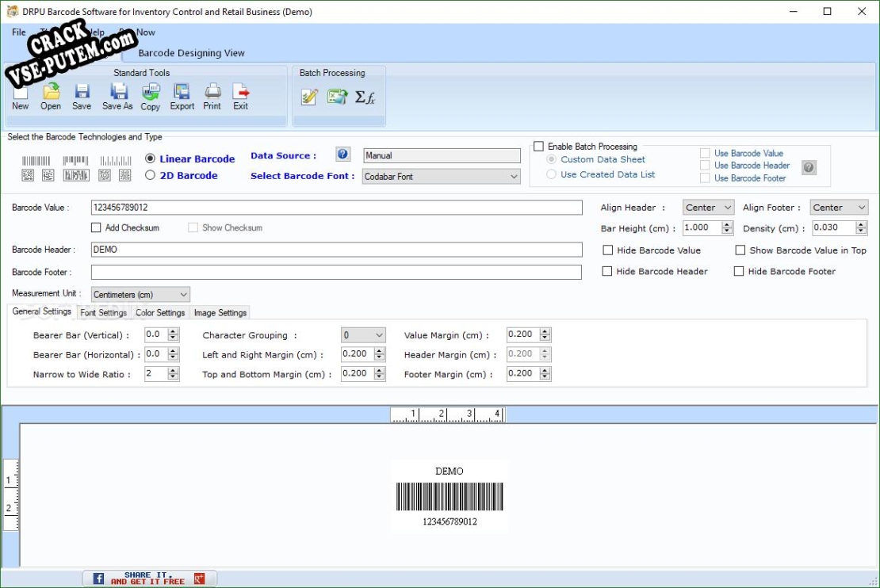The width and height of the screenshot is (880, 588).
Task: Open the Image Settings tab
Action: pyautogui.click(x=220, y=312)
